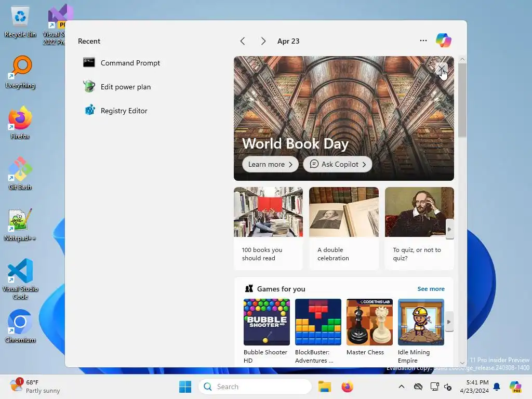Show more games with right arrow

point(449,322)
